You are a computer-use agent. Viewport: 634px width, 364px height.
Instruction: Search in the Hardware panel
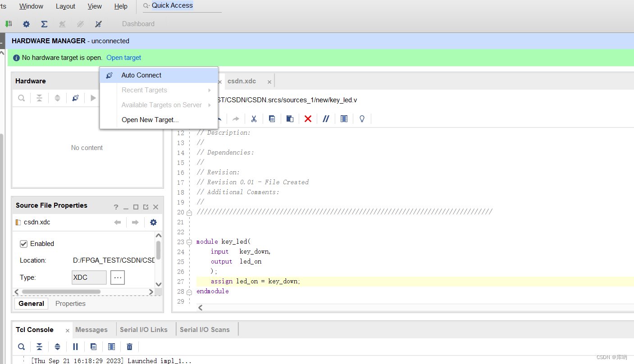point(21,98)
